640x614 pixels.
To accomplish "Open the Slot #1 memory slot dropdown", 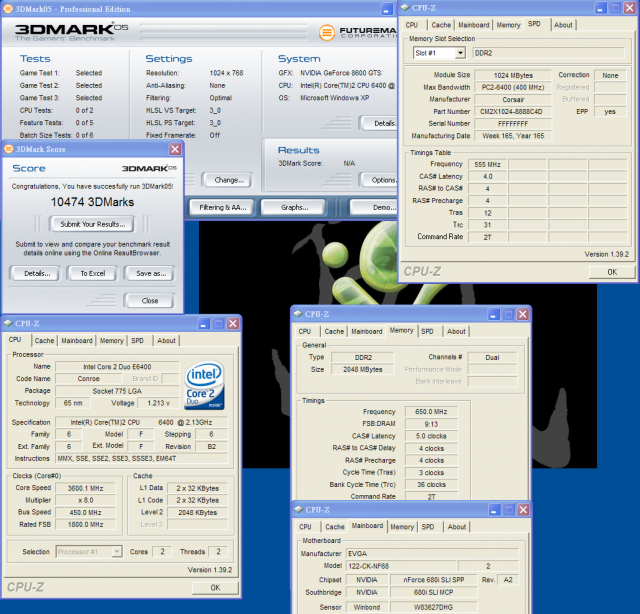I will pyautogui.click(x=460, y=53).
